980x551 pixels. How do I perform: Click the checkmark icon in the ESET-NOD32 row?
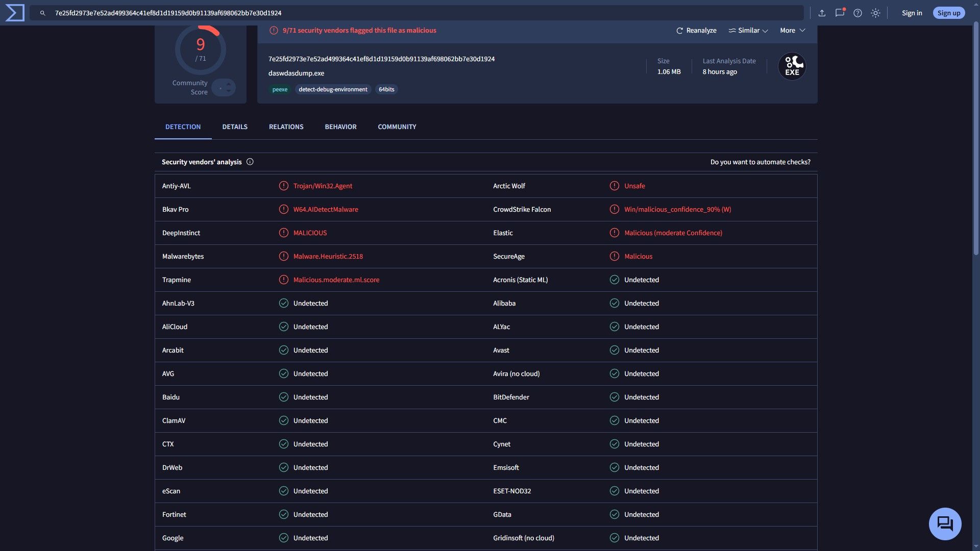tap(615, 491)
